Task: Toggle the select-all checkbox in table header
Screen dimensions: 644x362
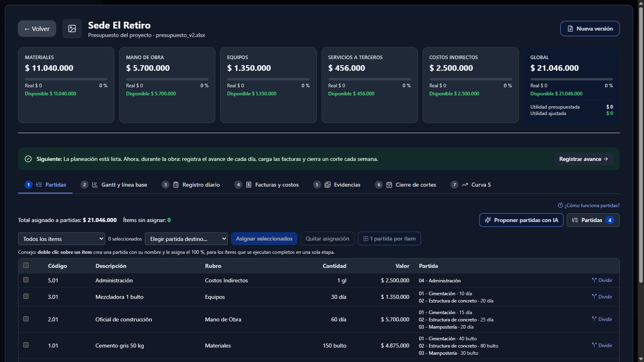Action: click(x=26, y=265)
